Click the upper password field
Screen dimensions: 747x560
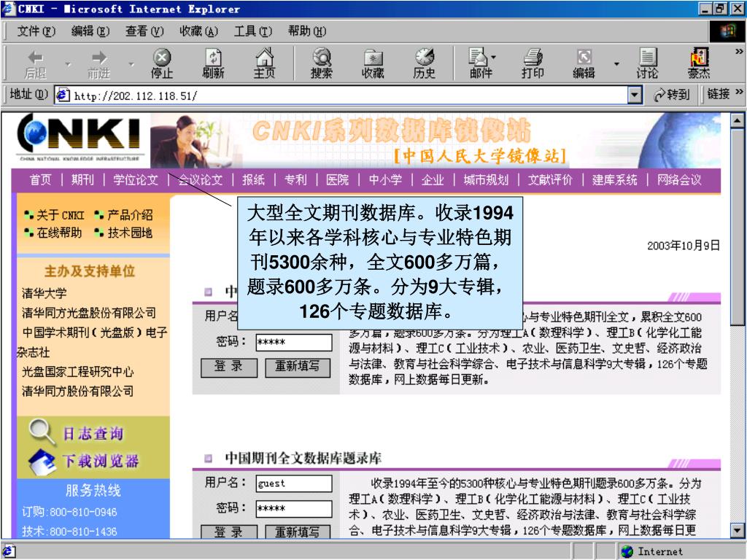(x=294, y=343)
